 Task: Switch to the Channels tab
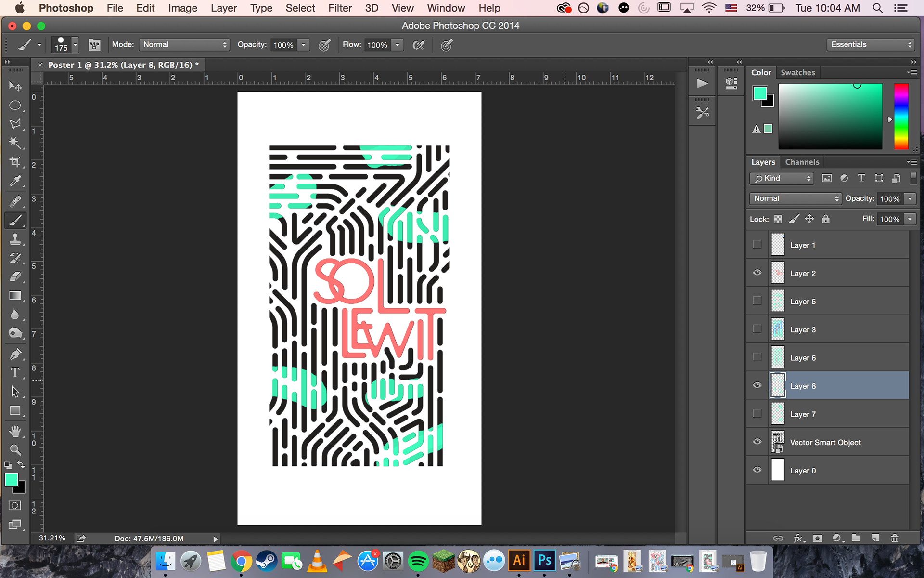pyautogui.click(x=802, y=162)
